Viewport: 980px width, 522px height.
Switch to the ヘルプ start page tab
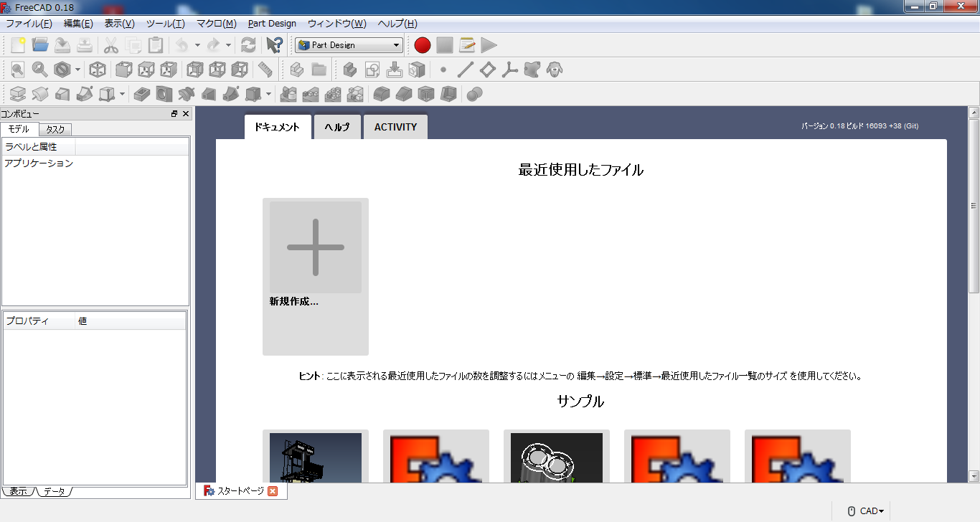337,127
